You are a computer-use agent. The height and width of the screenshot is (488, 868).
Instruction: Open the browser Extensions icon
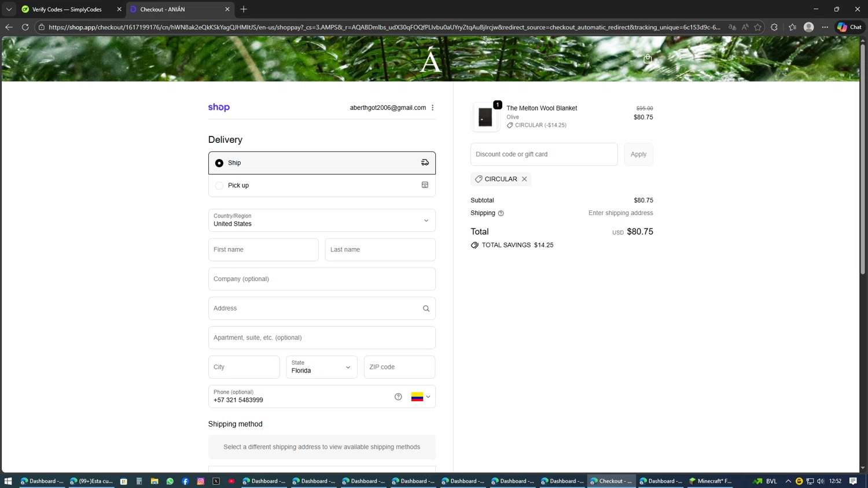coord(774,27)
